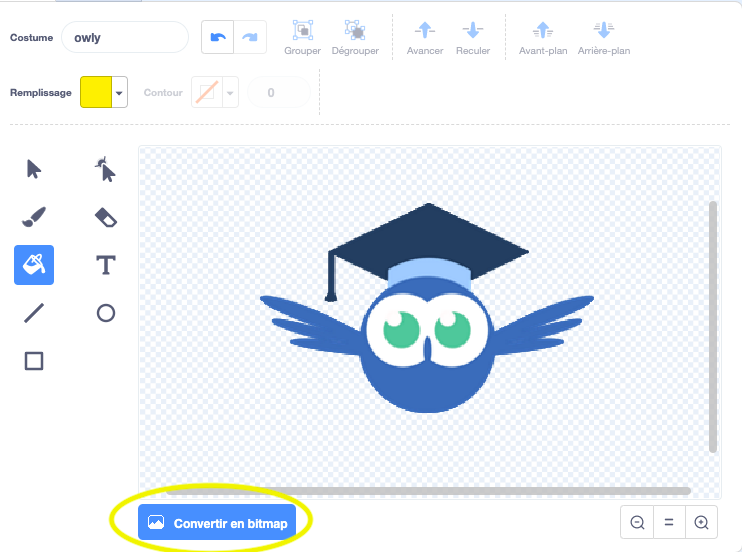The height and width of the screenshot is (552, 742).
Task: Select the Text tool
Action: [x=106, y=265]
